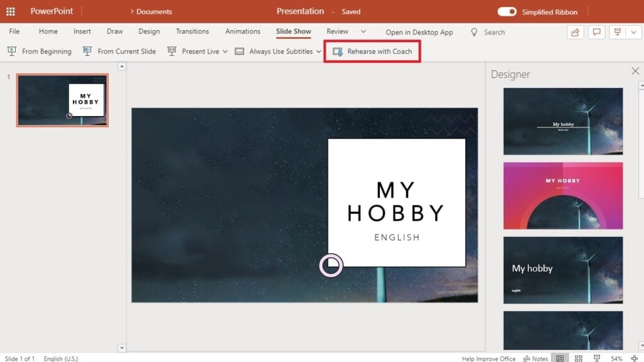The image size is (644, 362).
Task: Open the Always Use Subtitles dropdown
Action: point(318,52)
